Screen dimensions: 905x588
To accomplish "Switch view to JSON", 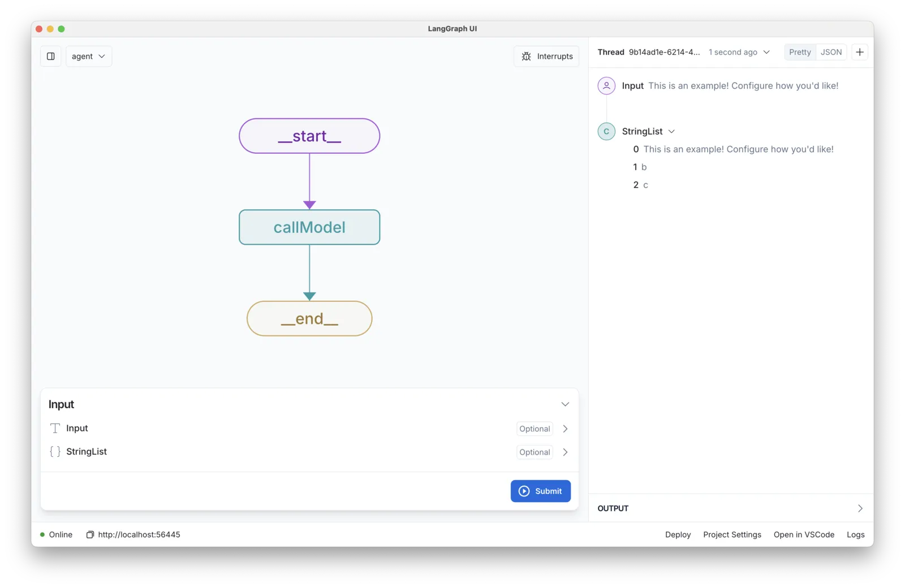I will 831,52.
